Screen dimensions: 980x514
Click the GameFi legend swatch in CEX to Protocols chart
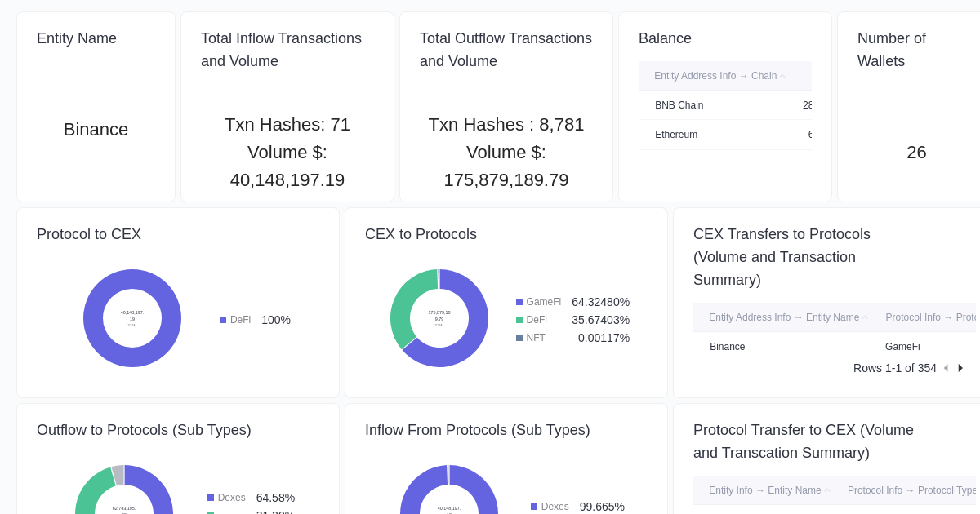[520, 302]
